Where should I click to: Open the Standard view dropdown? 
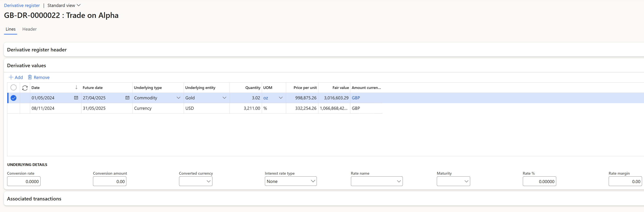(64, 5)
